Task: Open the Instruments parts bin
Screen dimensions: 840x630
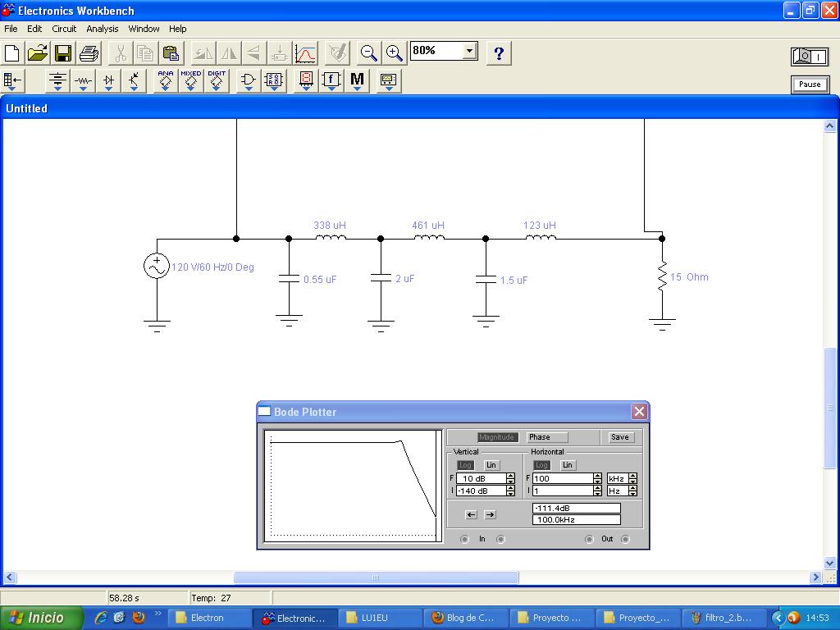Action: (x=388, y=80)
